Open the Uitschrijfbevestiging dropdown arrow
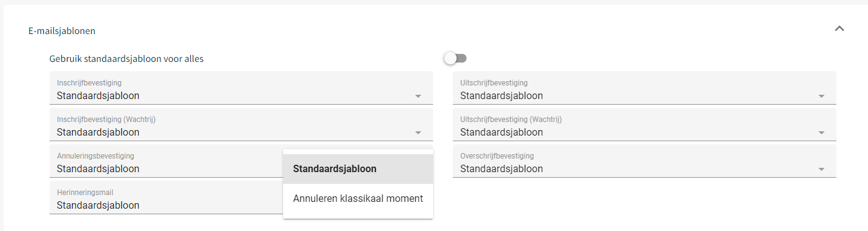 (822, 97)
